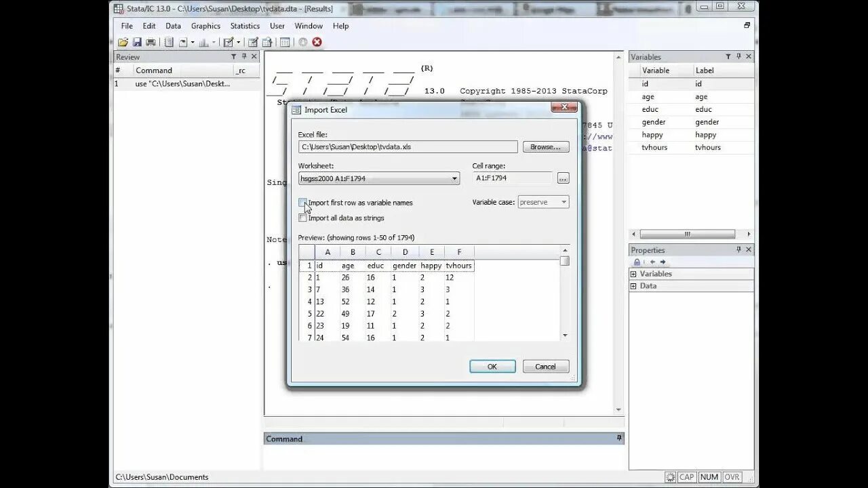Open the Window menu
Screen dimensions: 868x488
[309, 26]
